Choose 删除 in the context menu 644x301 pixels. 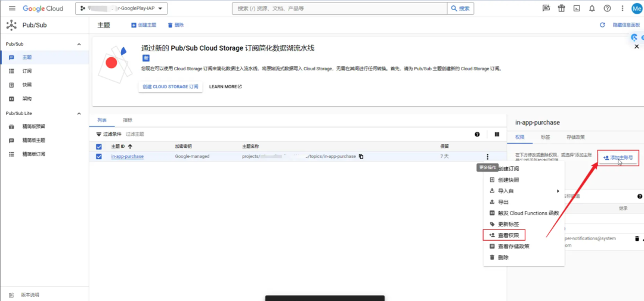525,257
